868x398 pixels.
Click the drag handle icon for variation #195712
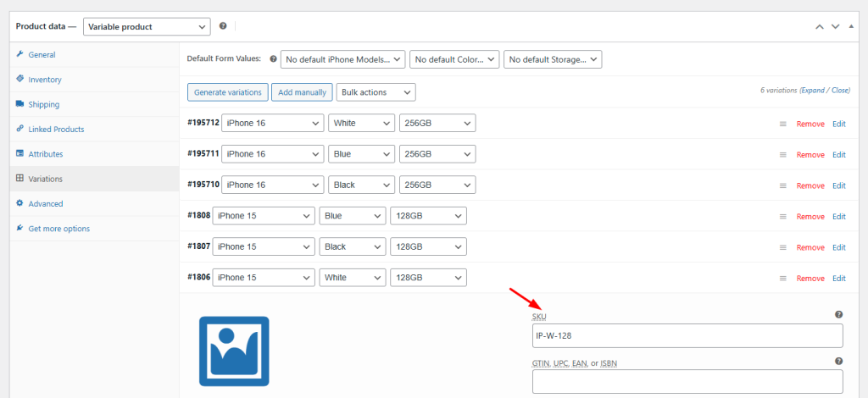(x=783, y=124)
